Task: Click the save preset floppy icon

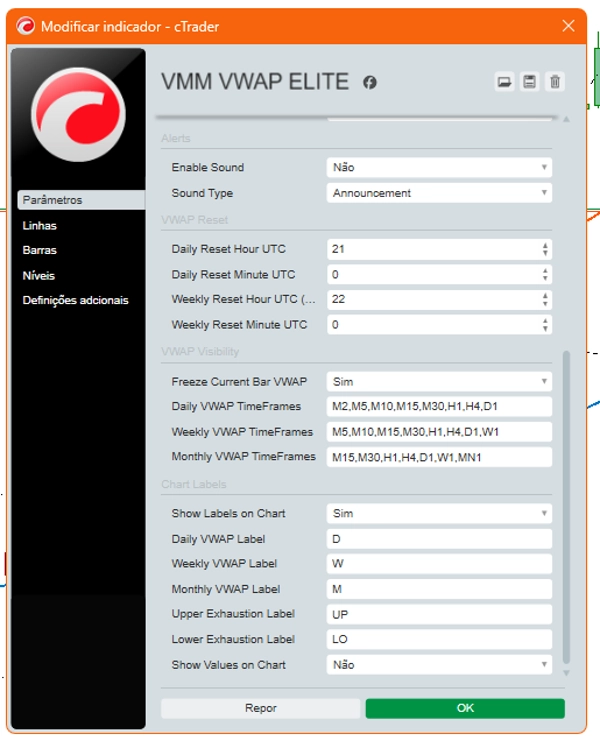Action: pyautogui.click(x=530, y=82)
